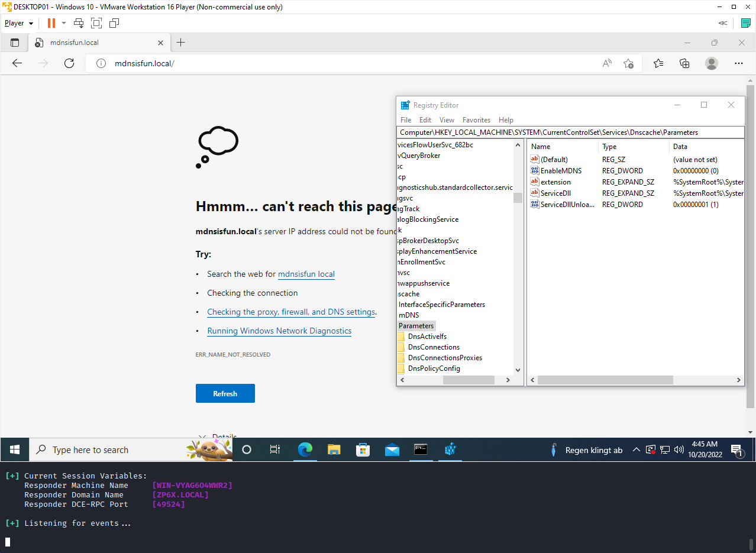Expand the Details section on error page

217,436
